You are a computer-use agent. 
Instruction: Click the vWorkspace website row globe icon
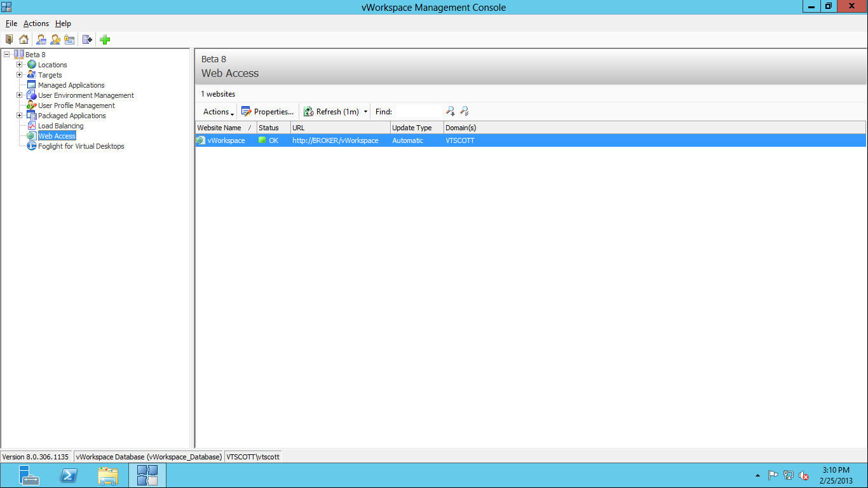(201, 140)
